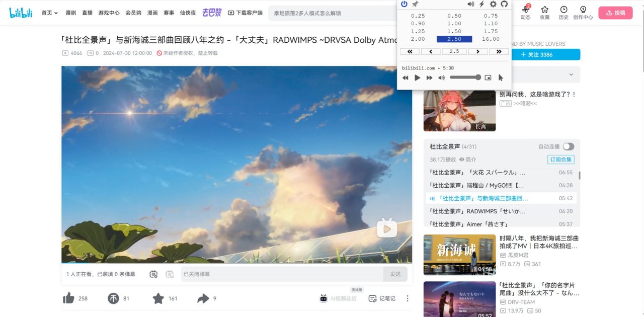This screenshot has height=317, width=644.
Task: Expand the 首页 dropdown menu
Action: (50, 13)
